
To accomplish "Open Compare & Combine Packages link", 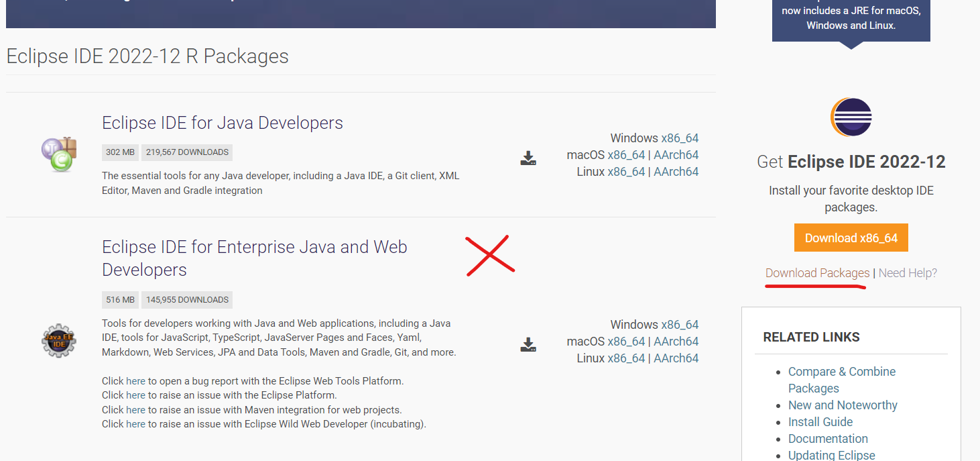I will pos(842,380).
